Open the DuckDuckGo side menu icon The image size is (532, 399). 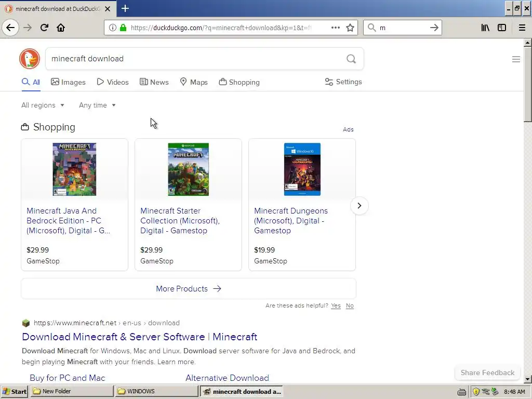tap(516, 59)
